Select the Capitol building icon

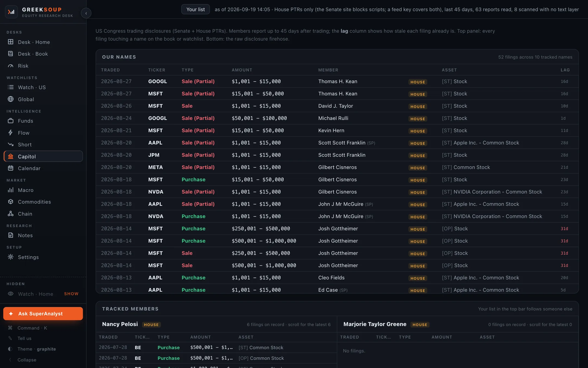(11, 156)
